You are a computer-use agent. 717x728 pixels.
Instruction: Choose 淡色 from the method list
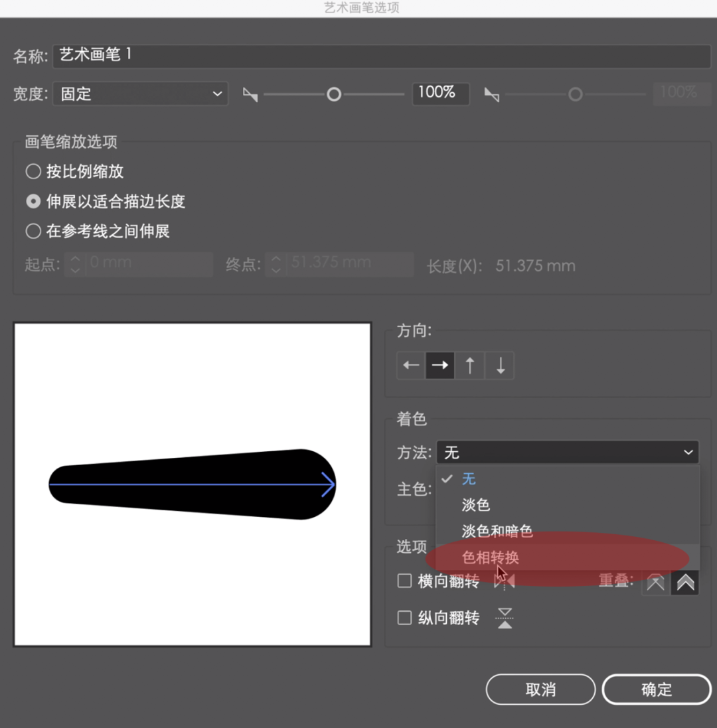[476, 505]
